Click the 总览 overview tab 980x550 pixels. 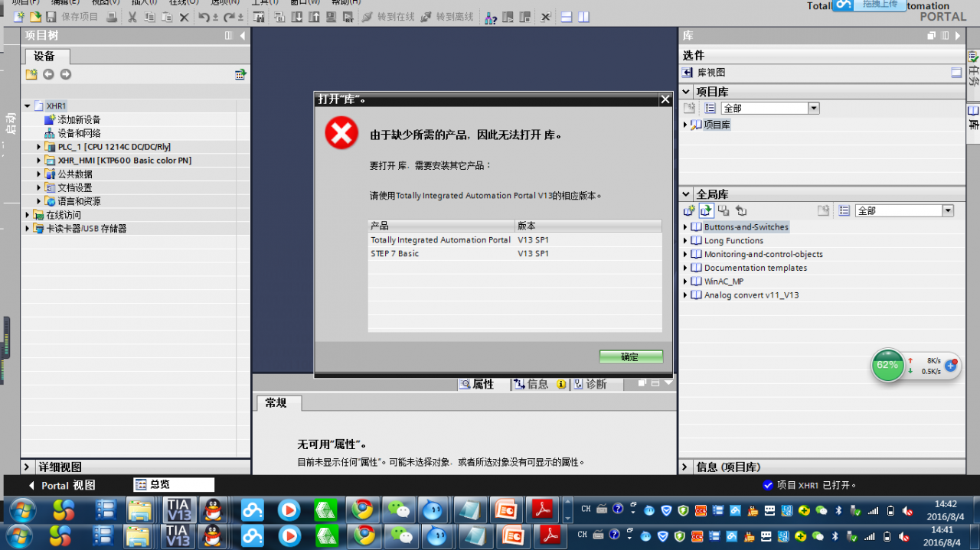tap(174, 485)
